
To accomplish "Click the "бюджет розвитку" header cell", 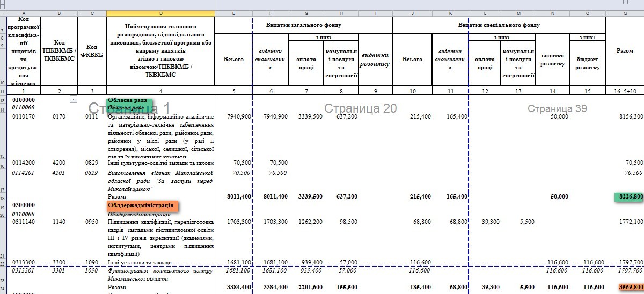I will pos(588,63).
